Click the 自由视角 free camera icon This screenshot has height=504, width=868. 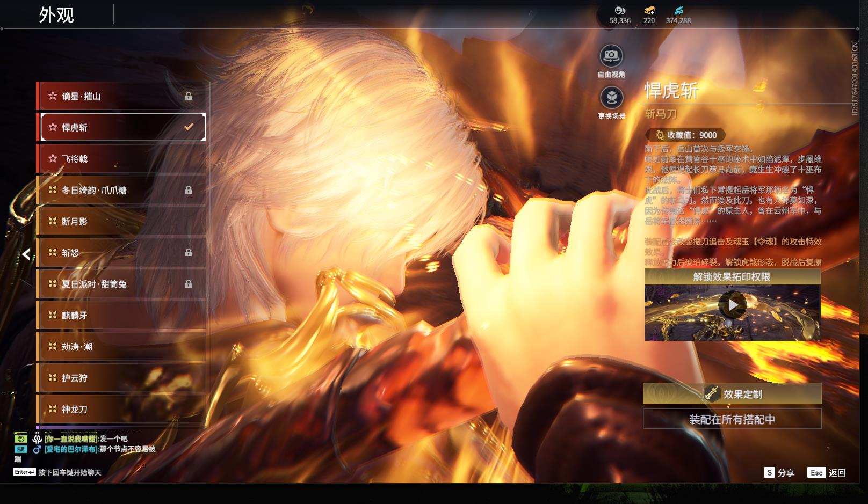[x=611, y=55]
